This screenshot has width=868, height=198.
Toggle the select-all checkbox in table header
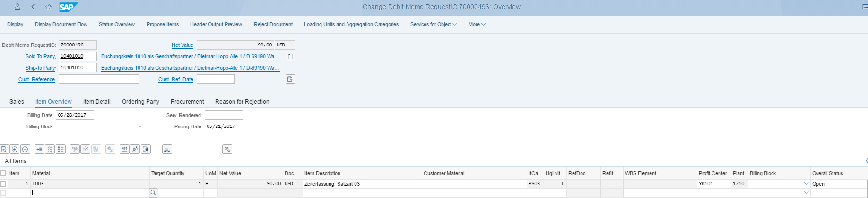(x=4, y=173)
